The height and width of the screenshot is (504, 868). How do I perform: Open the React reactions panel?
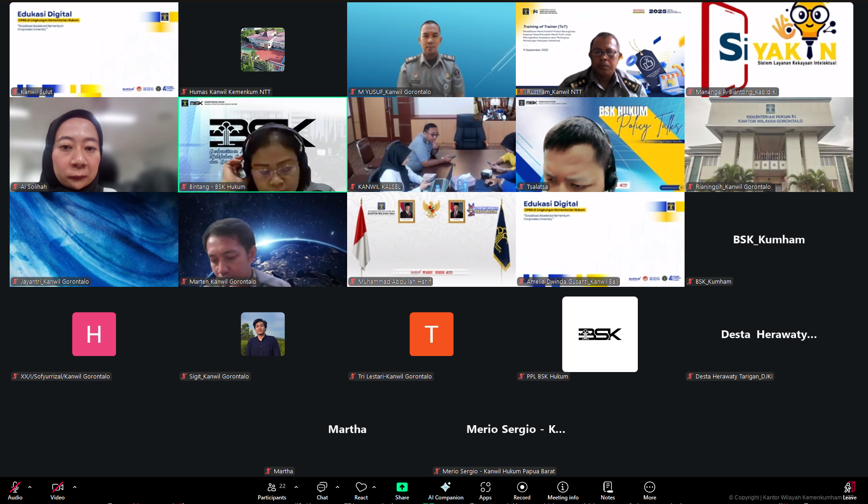click(x=361, y=490)
